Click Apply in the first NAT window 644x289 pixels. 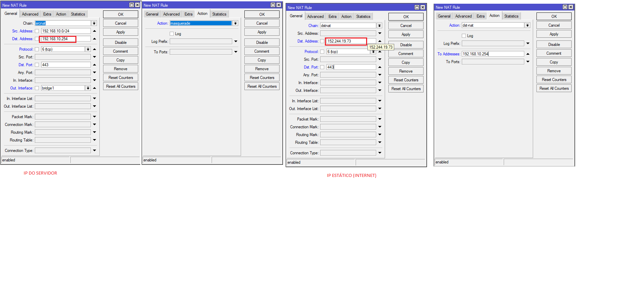[x=121, y=32]
